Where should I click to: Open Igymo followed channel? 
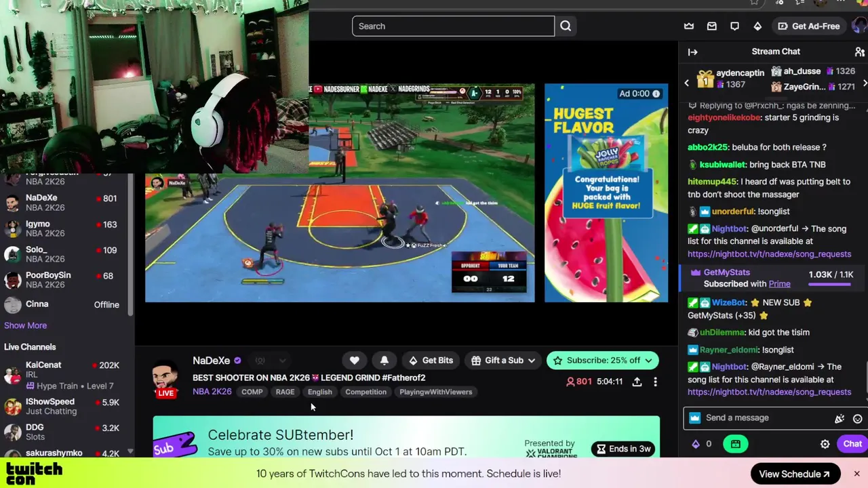click(x=64, y=228)
